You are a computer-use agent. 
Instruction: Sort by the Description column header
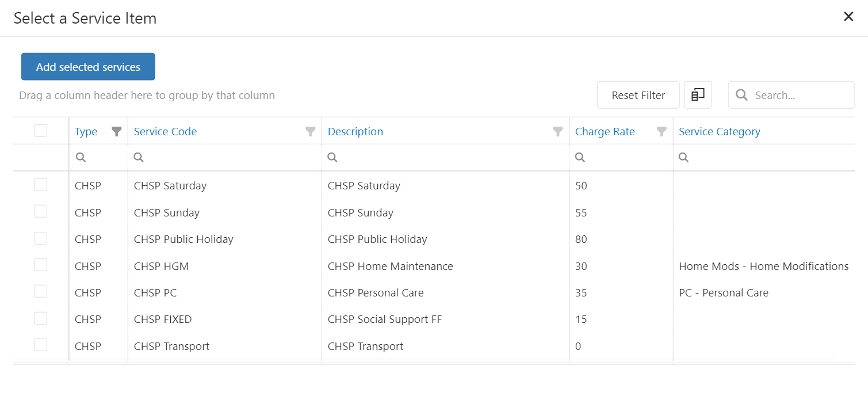355,132
